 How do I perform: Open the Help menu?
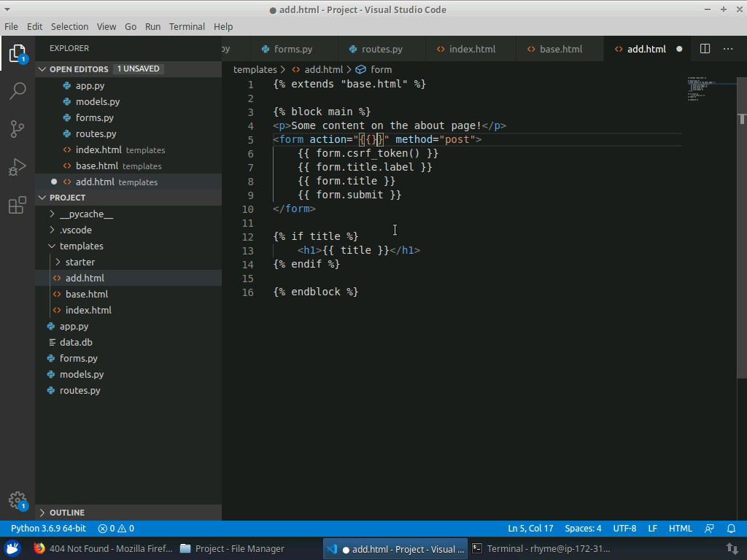(223, 27)
